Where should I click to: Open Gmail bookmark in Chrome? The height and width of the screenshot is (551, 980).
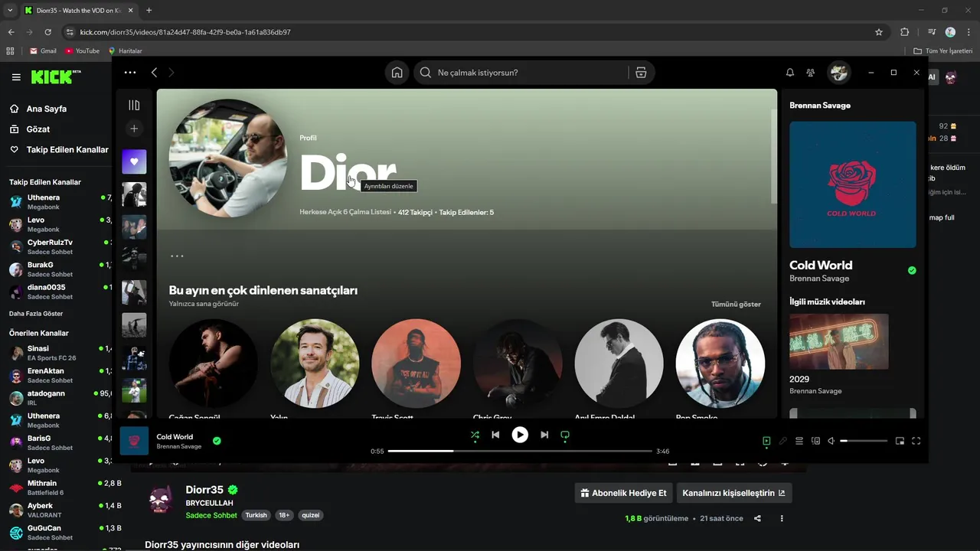click(43, 51)
